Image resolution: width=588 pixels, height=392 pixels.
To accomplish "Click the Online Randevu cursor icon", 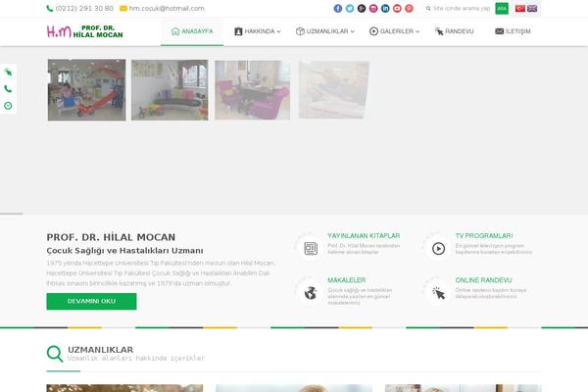I will point(438,293).
